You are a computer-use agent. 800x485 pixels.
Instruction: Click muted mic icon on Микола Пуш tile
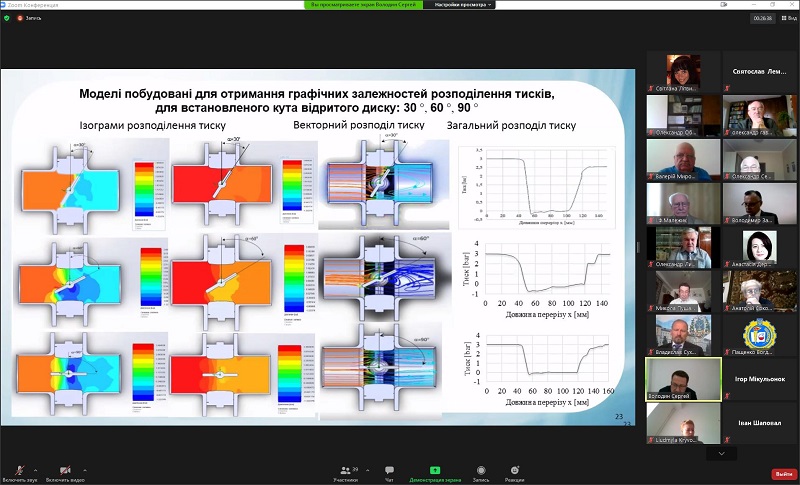tap(651, 308)
